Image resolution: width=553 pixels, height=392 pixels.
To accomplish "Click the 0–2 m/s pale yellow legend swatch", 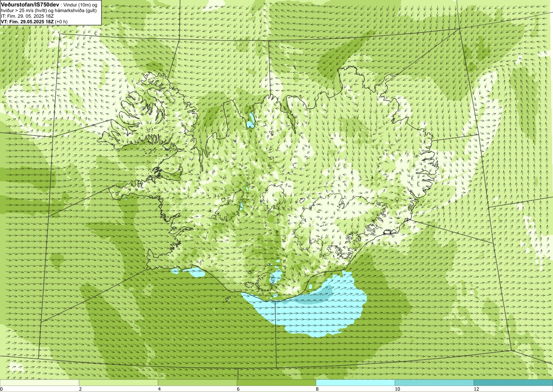I will pos(39,383).
